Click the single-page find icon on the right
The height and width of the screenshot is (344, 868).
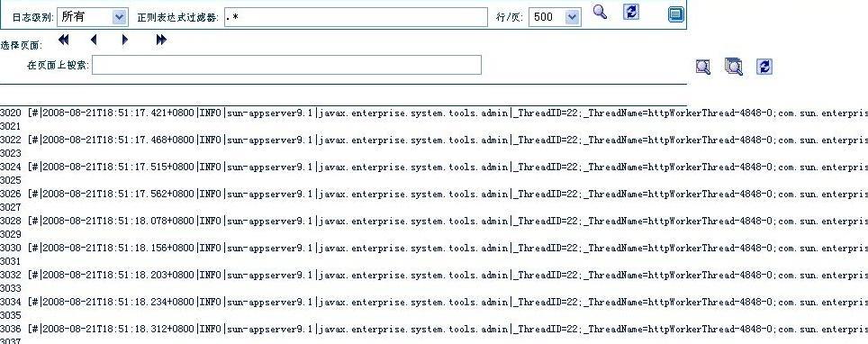(703, 67)
